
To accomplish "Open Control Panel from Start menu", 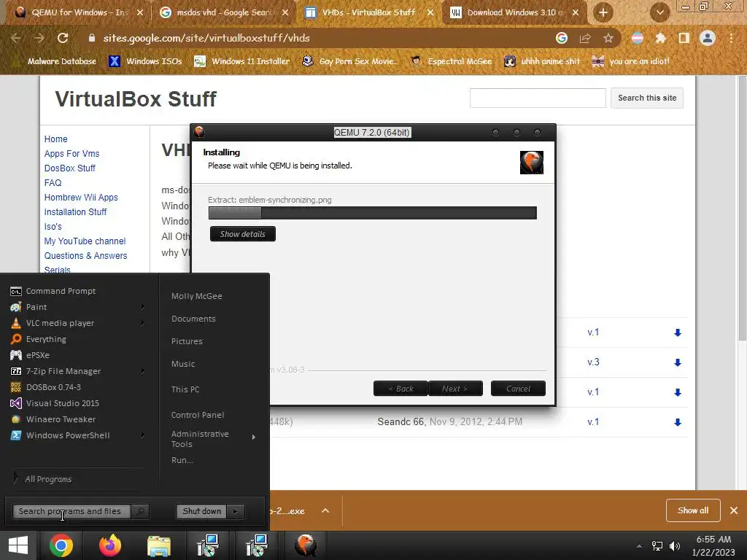I will [198, 415].
